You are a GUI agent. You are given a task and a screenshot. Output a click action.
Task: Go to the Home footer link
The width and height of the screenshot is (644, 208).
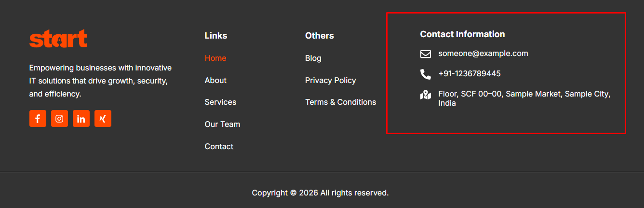click(x=215, y=58)
